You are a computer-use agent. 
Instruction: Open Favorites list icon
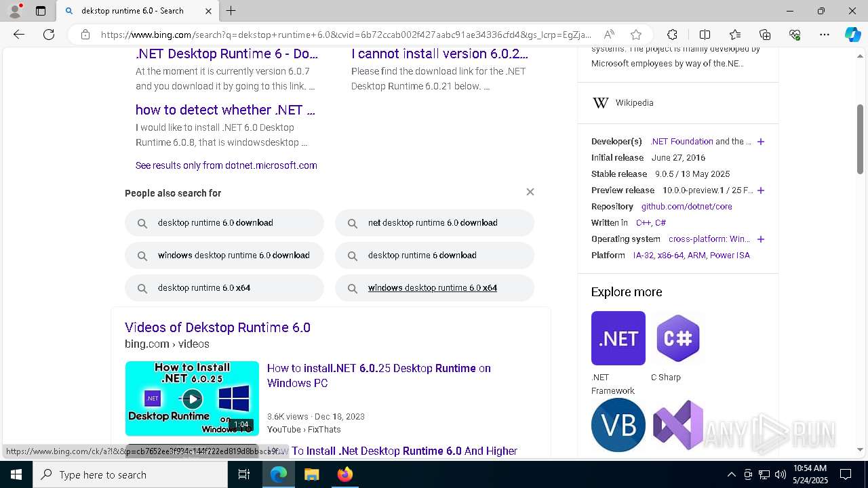[x=735, y=35]
